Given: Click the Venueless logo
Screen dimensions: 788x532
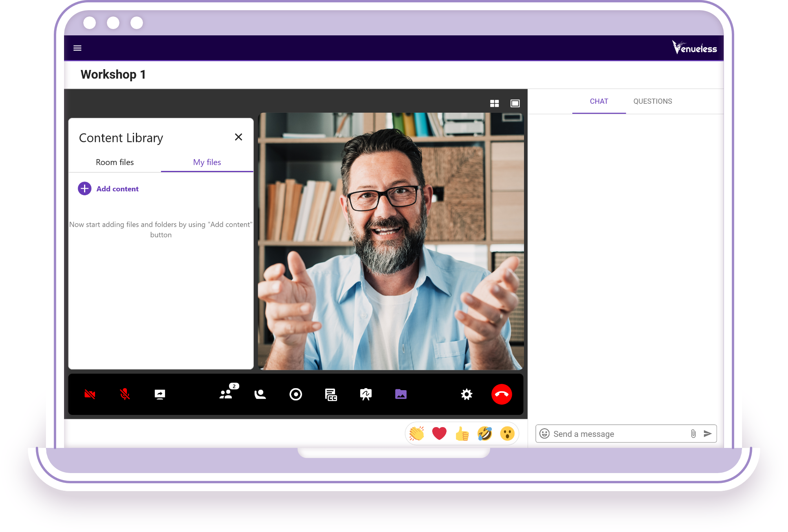Looking at the screenshot, I should pyautogui.click(x=694, y=48).
